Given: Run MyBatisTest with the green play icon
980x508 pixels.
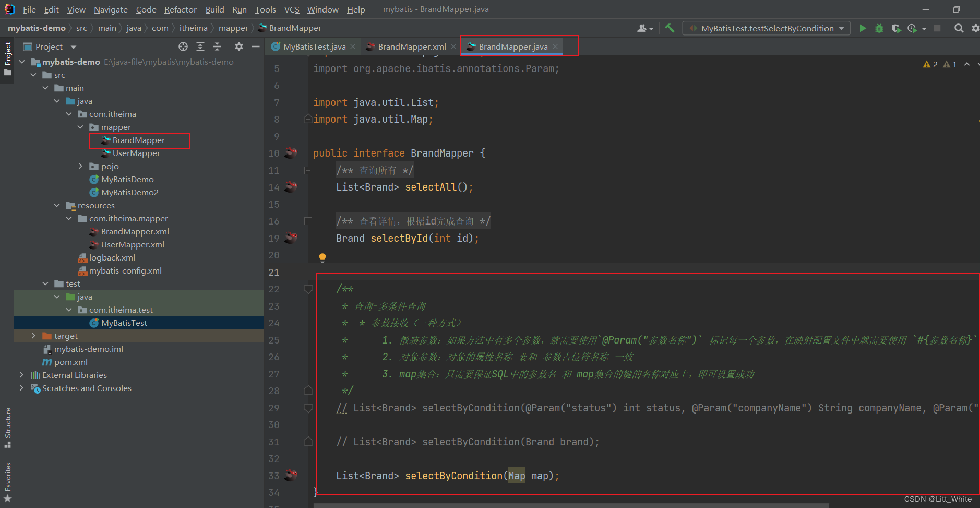Looking at the screenshot, I should pos(863,28).
